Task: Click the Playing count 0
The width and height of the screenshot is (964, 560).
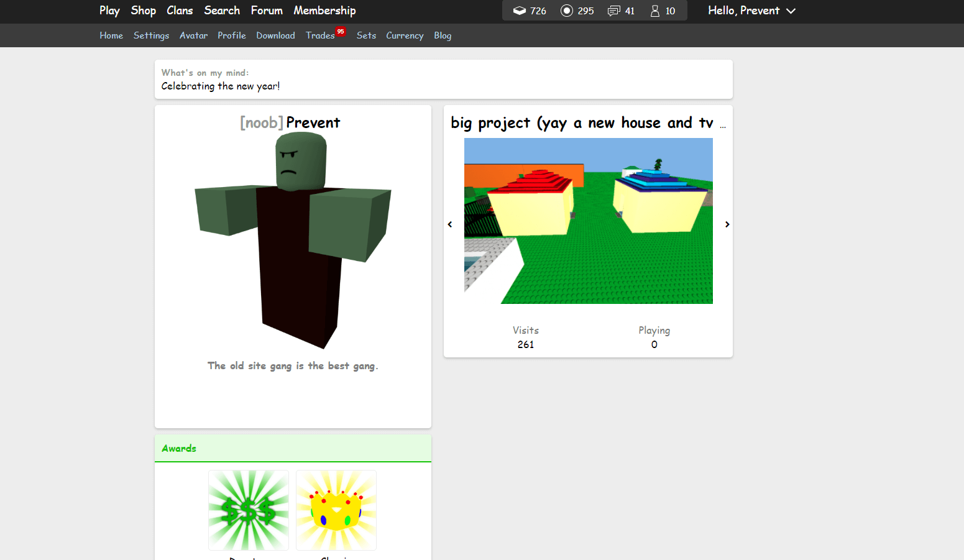Action: (x=654, y=344)
